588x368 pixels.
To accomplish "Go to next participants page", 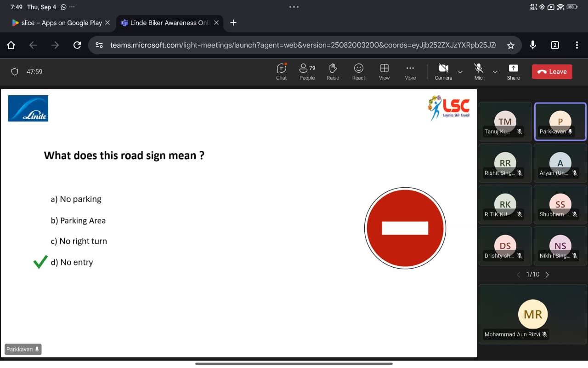I will coord(547,275).
